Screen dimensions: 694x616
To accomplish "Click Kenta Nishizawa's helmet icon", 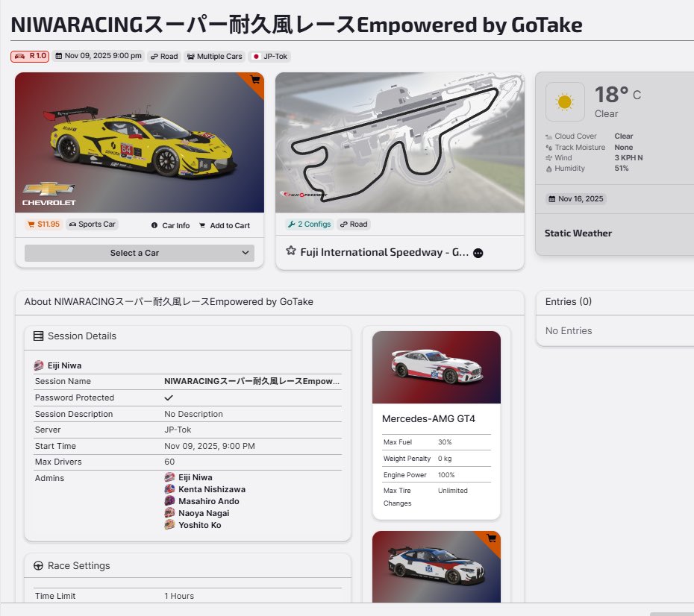I will (169, 489).
